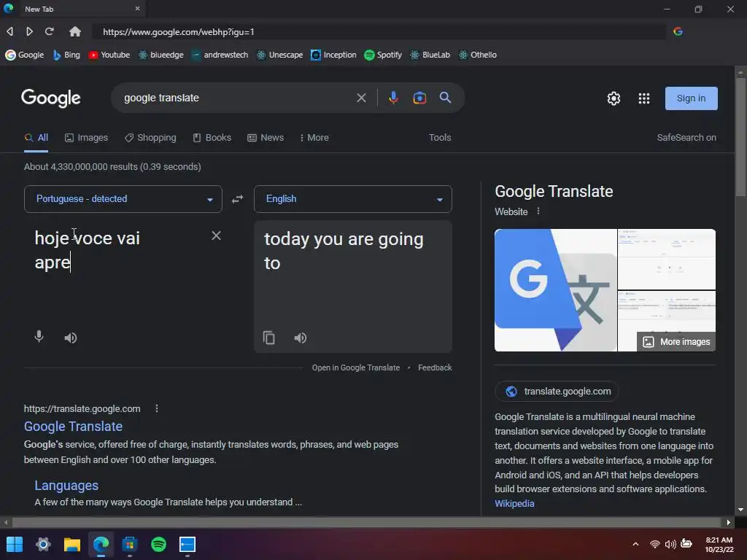Switch to the Images search tab
Image resolution: width=747 pixels, height=560 pixels.
tap(86, 138)
